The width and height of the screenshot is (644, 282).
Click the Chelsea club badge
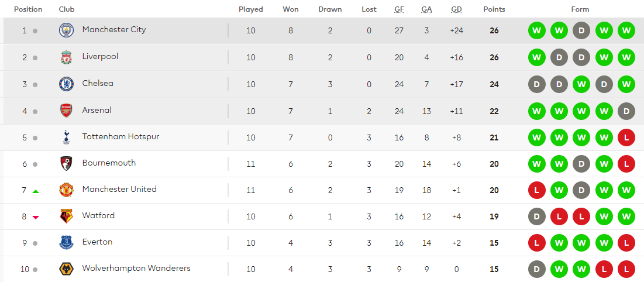(66, 84)
